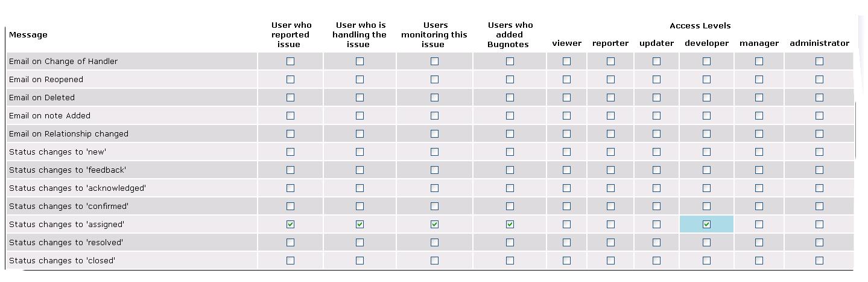Image resolution: width=868 pixels, height=282 pixels.
Task: Check updater box for Status changes to 'feedback'
Action: (656, 170)
